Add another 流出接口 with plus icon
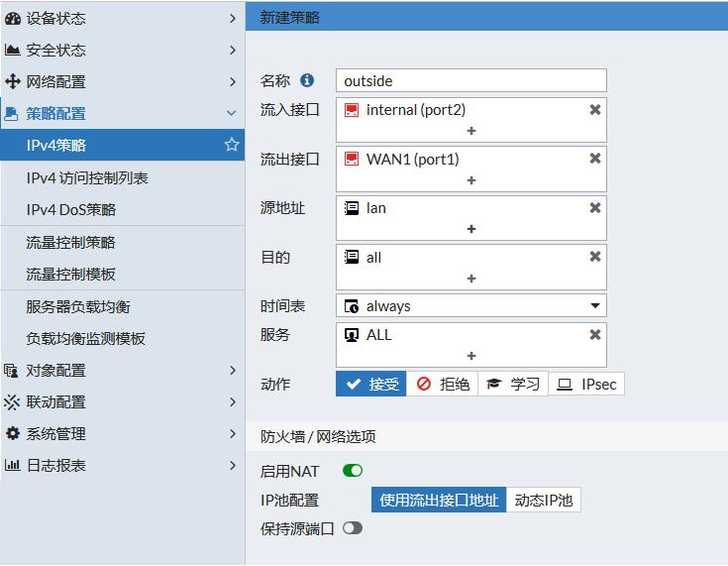728x566 pixels. click(471, 180)
